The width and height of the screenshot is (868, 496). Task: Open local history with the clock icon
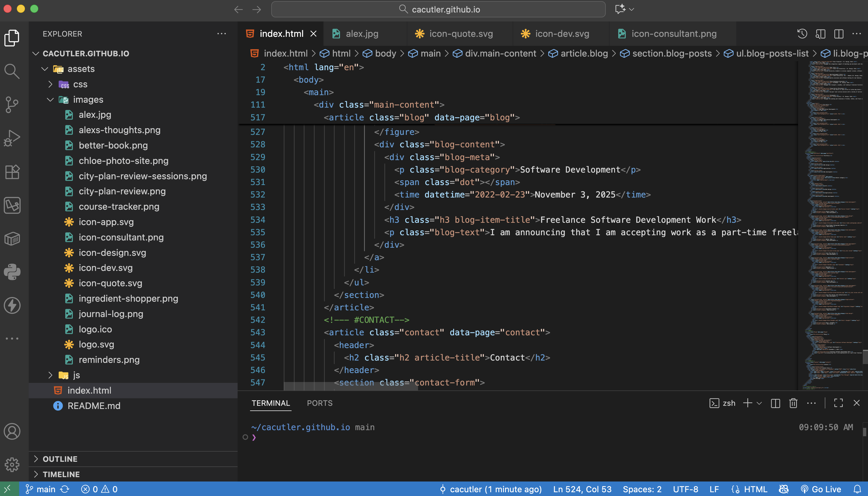point(802,34)
